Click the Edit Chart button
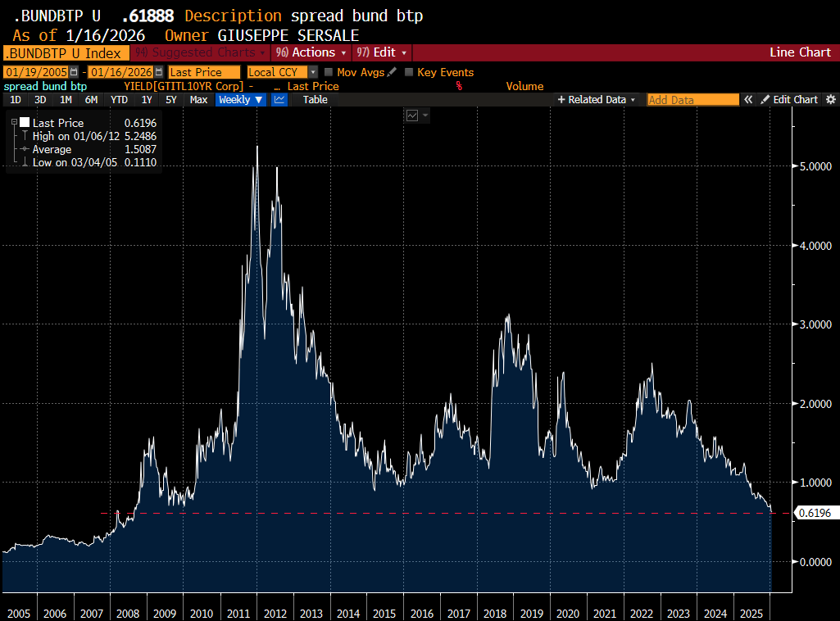 coord(788,99)
